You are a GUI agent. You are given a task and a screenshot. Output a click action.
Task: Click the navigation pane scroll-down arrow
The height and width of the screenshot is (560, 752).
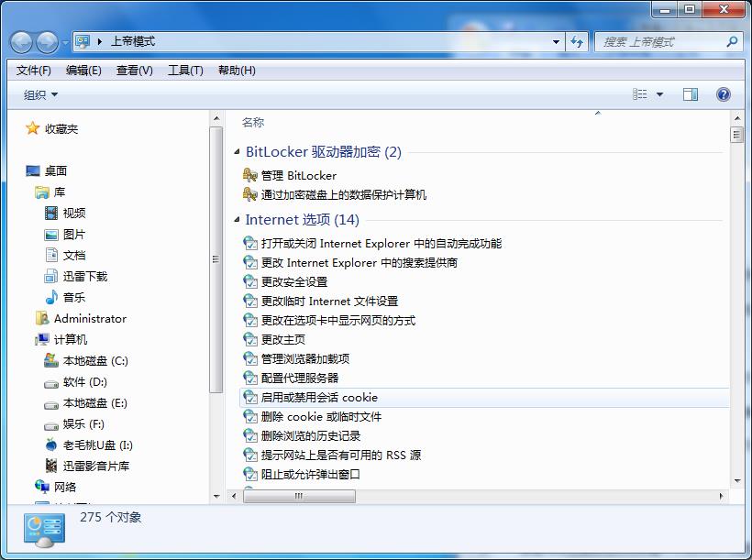[216, 496]
